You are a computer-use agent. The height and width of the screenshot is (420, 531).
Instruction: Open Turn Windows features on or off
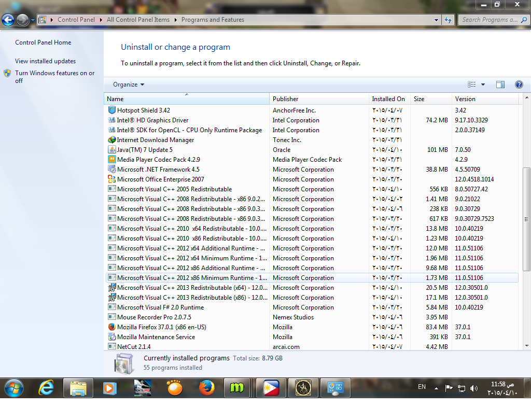tap(54, 77)
